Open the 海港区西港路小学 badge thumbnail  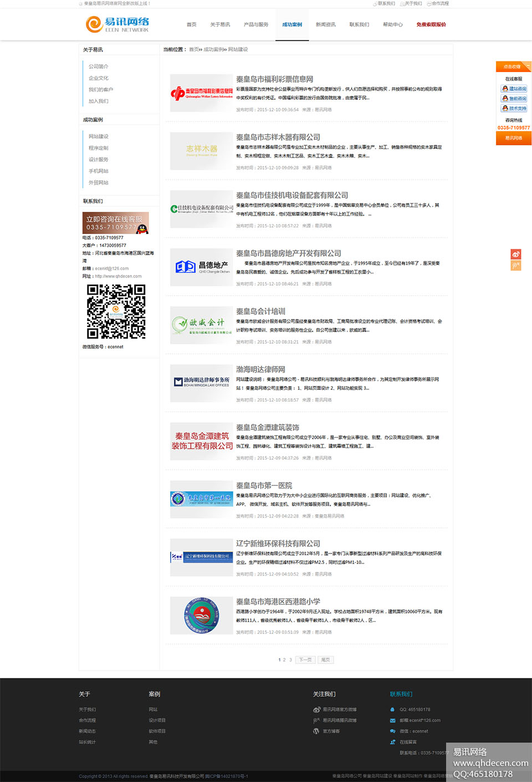tap(202, 616)
